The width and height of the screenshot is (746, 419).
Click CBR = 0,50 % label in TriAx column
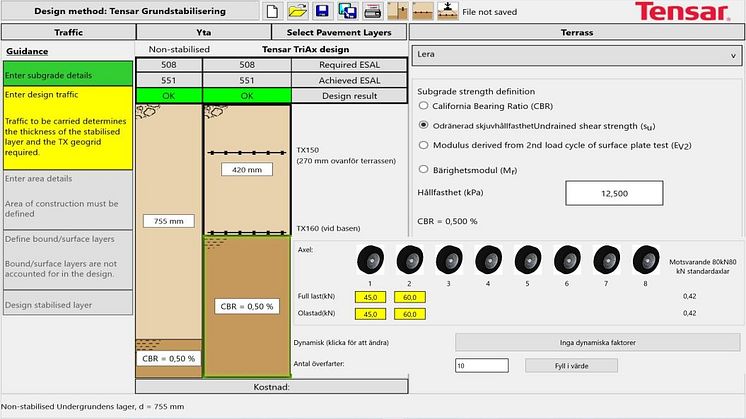tap(247, 306)
